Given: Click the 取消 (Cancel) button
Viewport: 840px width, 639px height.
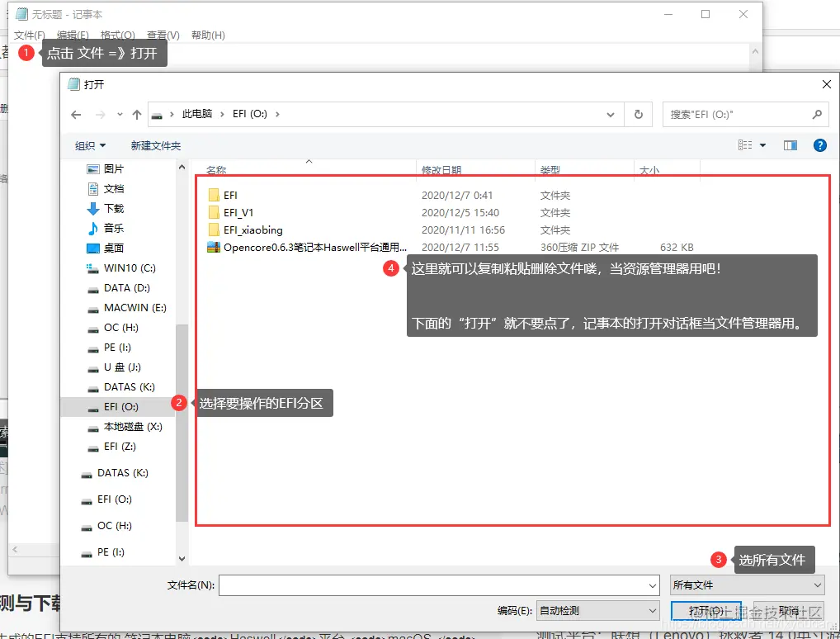Looking at the screenshot, I should click(789, 611).
